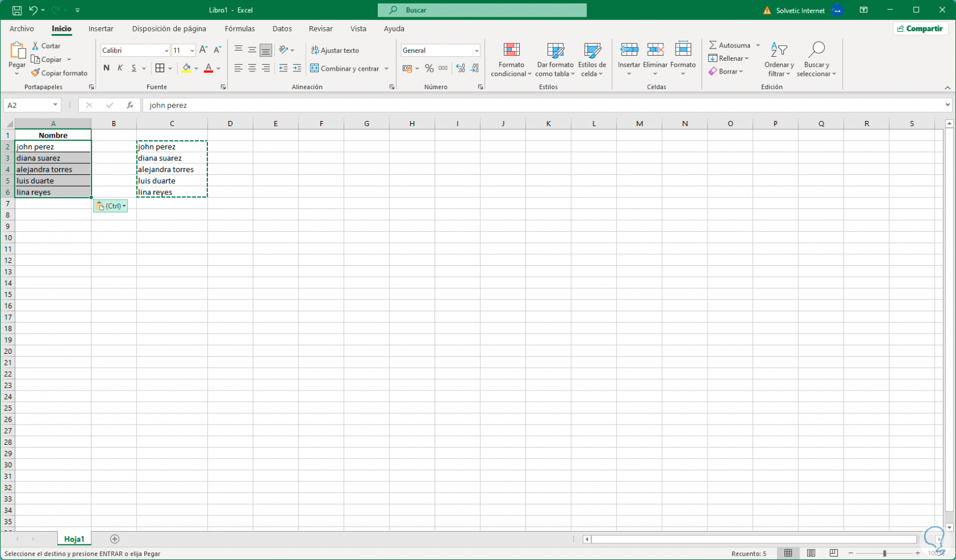Apply thousands separator (000) style
Screen dimensions: 956x560
tap(443, 68)
